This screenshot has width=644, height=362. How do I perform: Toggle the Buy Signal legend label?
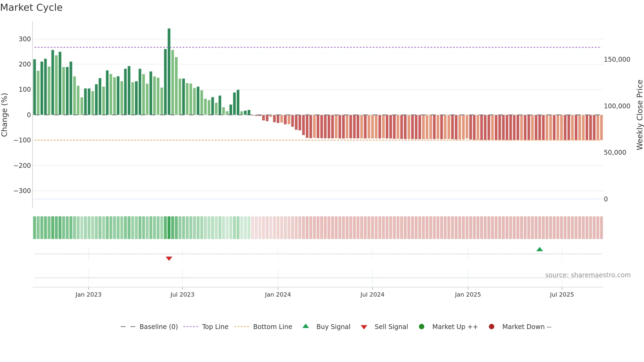click(333, 327)
